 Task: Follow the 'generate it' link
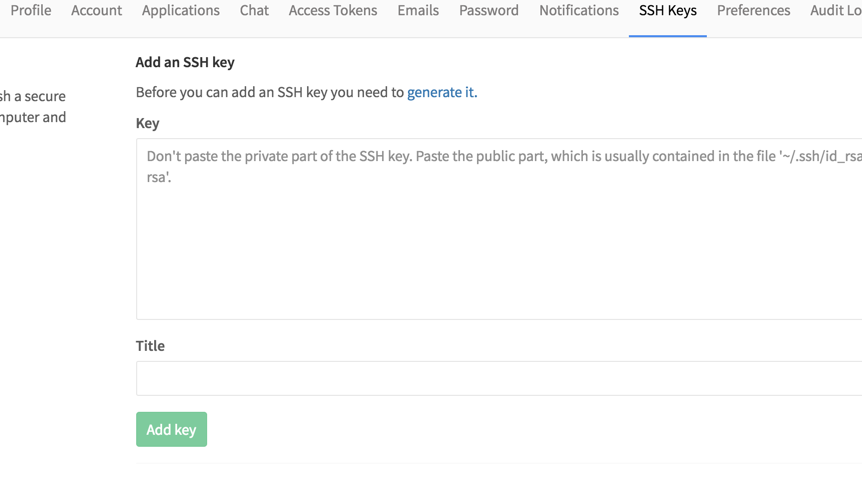click(442, 92)
